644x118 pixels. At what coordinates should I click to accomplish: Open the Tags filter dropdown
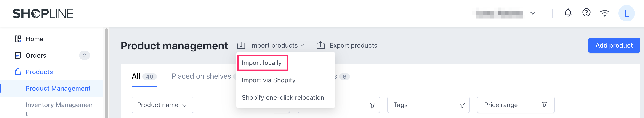coord(428,105)
